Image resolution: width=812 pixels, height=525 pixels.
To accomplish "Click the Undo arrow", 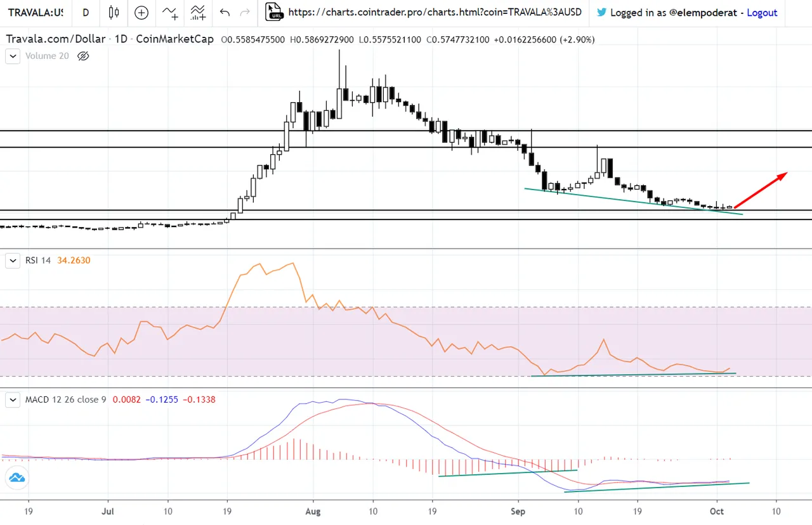I will [225, 12].
